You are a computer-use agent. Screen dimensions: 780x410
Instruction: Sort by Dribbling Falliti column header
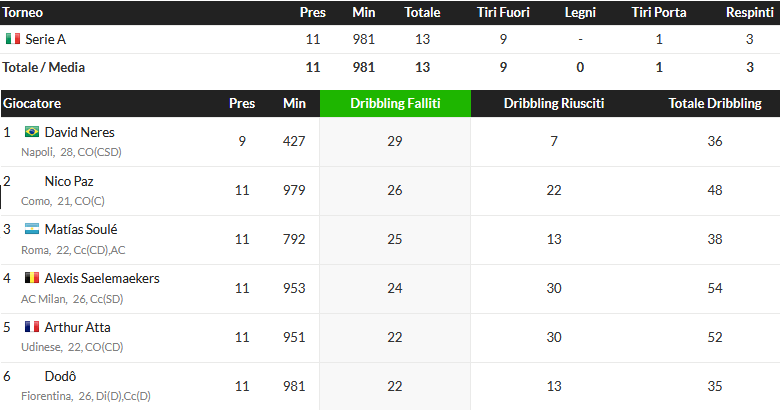(394, 103)
